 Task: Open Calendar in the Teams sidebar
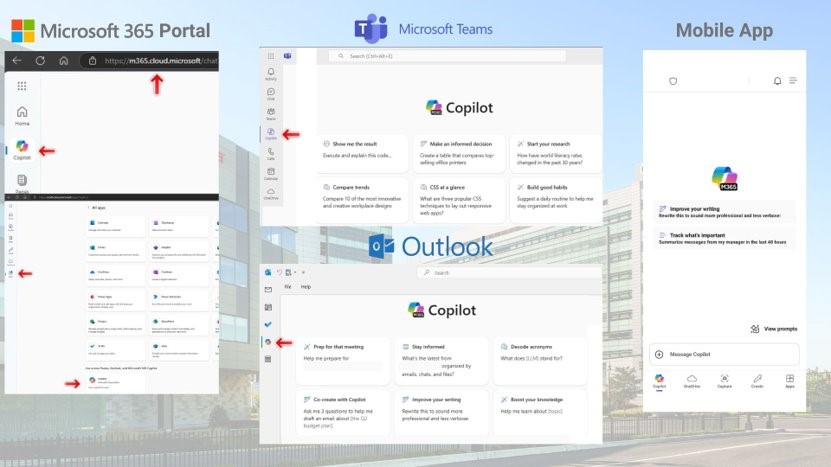click(x=271, y=174)
